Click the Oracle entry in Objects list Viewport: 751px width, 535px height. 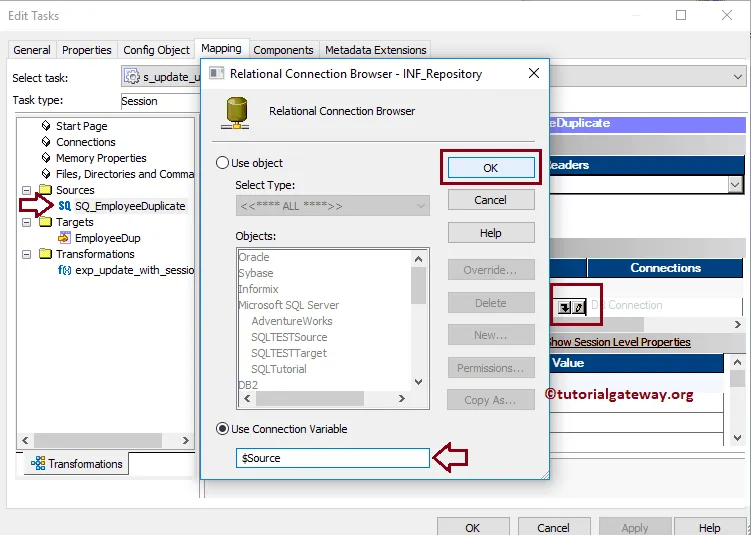coord(254,257)
